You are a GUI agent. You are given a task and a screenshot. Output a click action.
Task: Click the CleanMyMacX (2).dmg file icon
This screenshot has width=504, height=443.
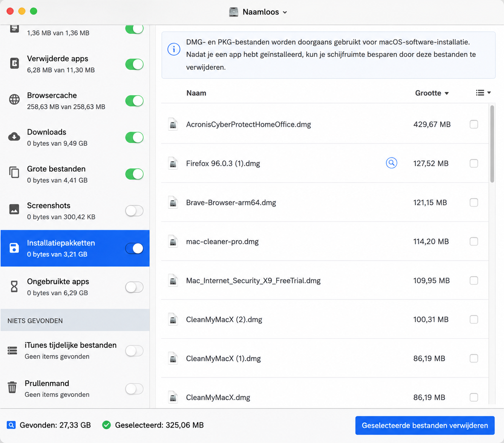173,319
